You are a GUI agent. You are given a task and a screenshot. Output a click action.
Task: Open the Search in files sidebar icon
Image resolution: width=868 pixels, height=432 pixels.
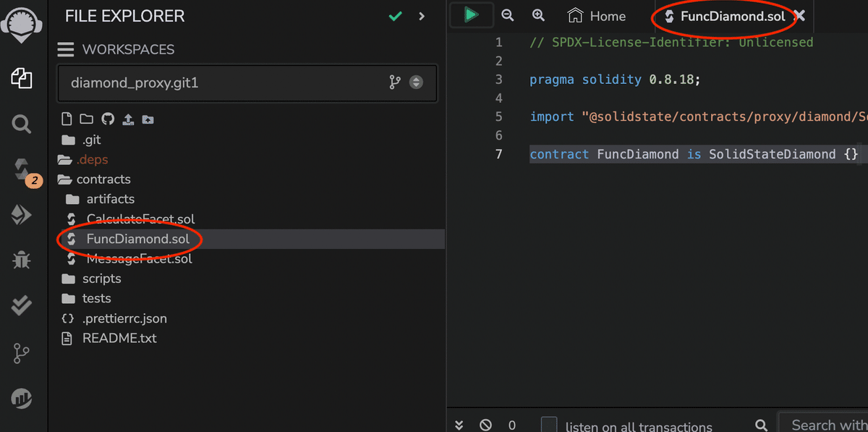point(21,124)
